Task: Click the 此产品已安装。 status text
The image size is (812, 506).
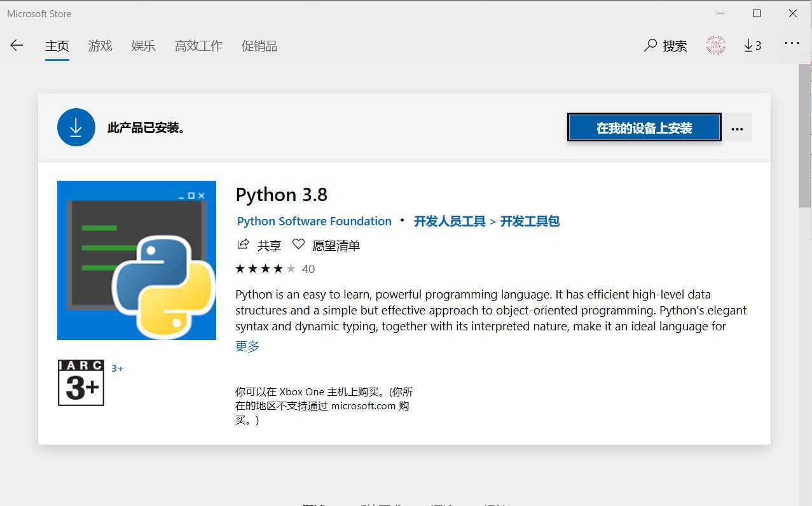Action: 146,128
